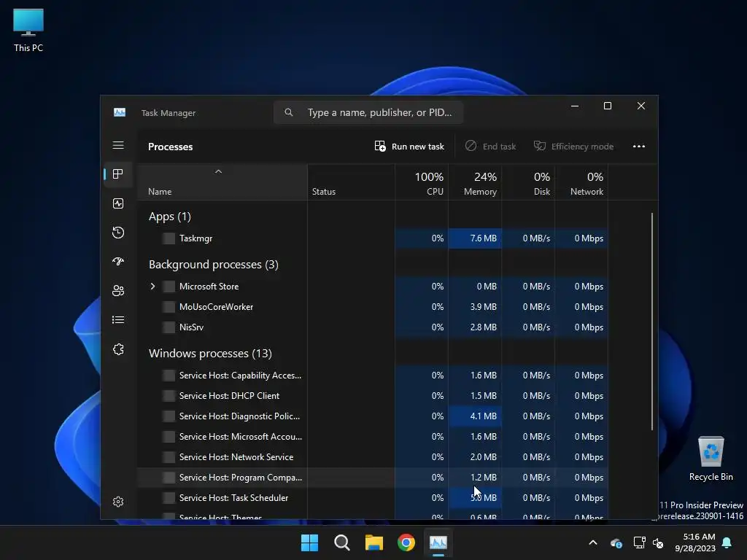Click the Efficiency mode button
This screenshot has height=560, width=747.
tap(573, 146)
